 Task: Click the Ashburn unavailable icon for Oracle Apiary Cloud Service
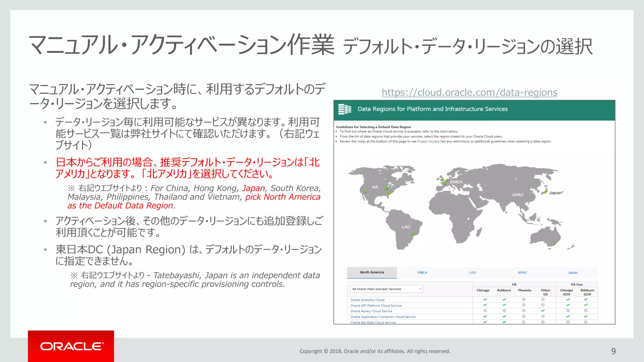(x=504, y=310)
